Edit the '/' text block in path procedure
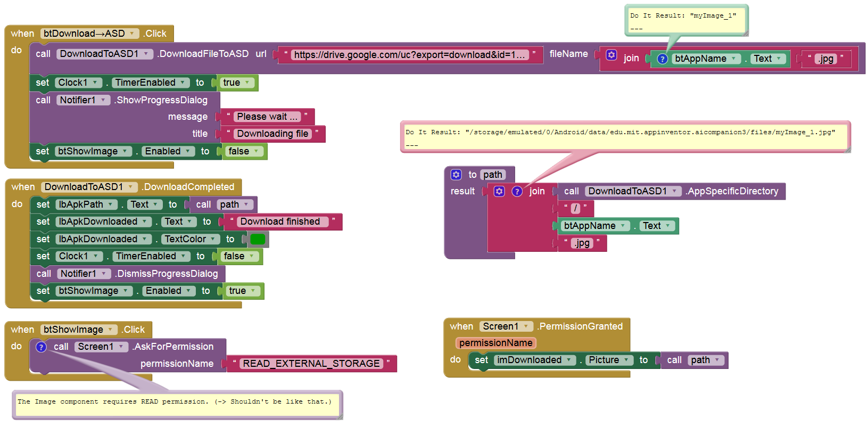 coord(575,208)
